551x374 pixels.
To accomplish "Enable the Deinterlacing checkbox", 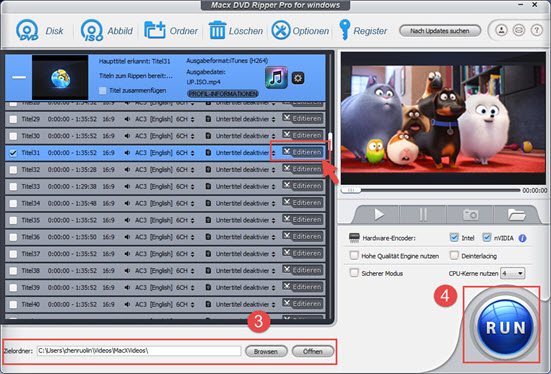I will coord(454,255).
